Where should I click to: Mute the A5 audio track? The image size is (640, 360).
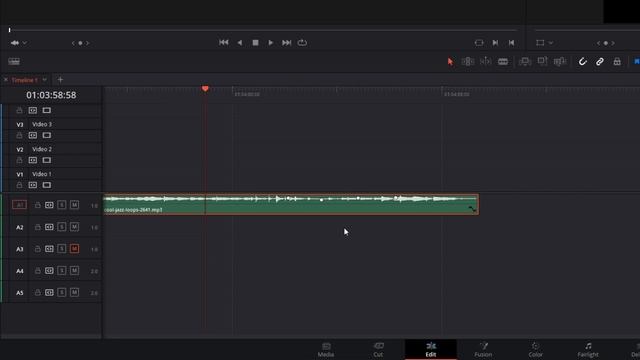[x=74, y=292]
